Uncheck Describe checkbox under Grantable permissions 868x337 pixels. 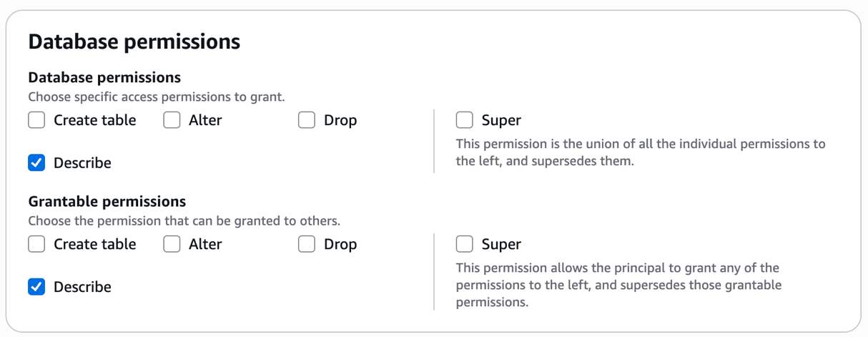(x=36, y=287)
